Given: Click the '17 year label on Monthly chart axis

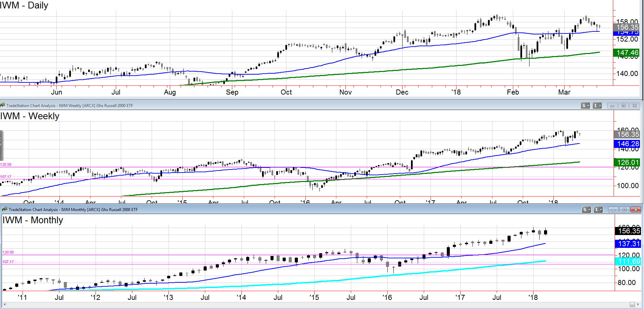Looking at the screenshot, I should tap(460, 298).
